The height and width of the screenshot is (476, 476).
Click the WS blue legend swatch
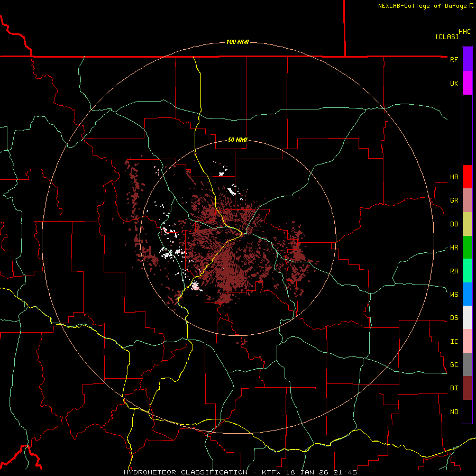point(467,294)
